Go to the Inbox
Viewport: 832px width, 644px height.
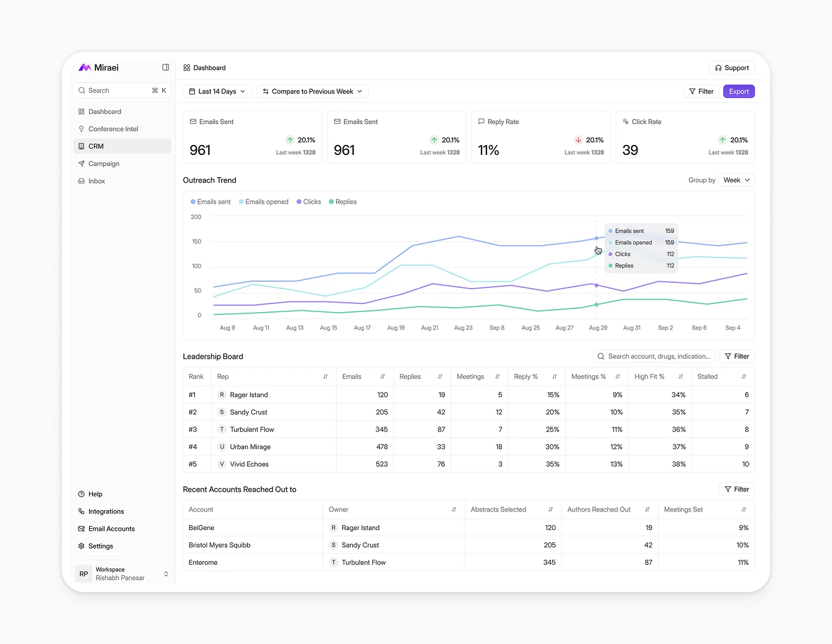[x=97, y=181]
